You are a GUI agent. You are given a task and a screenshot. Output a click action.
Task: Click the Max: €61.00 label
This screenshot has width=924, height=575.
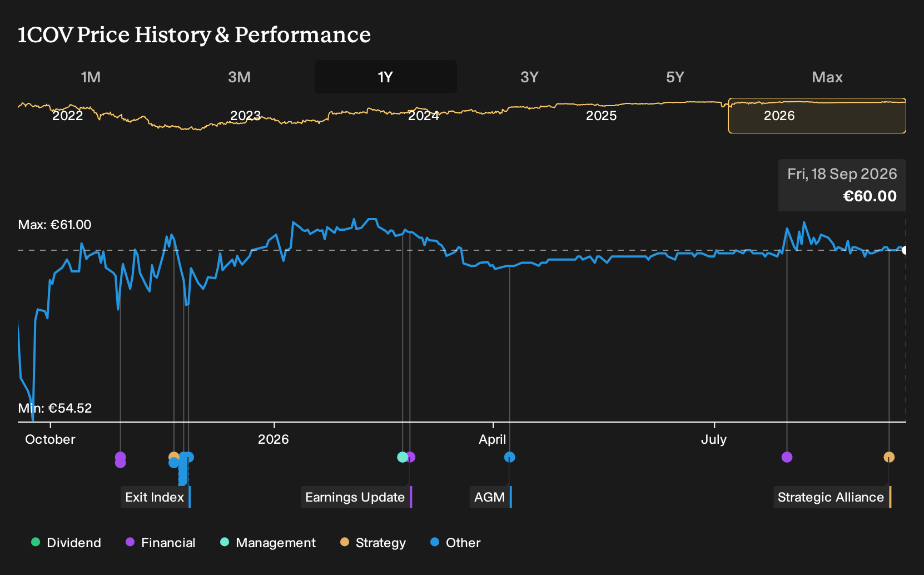click(x=54, y=225)
